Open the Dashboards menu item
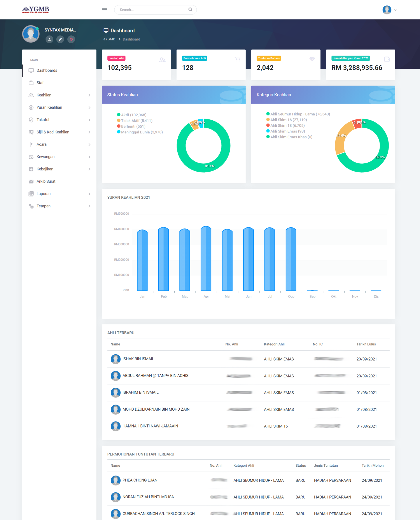 pos(59,70)
